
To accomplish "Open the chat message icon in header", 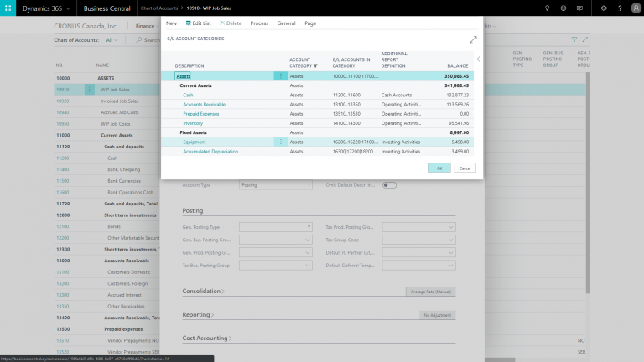I will click(x=579, y=8).
